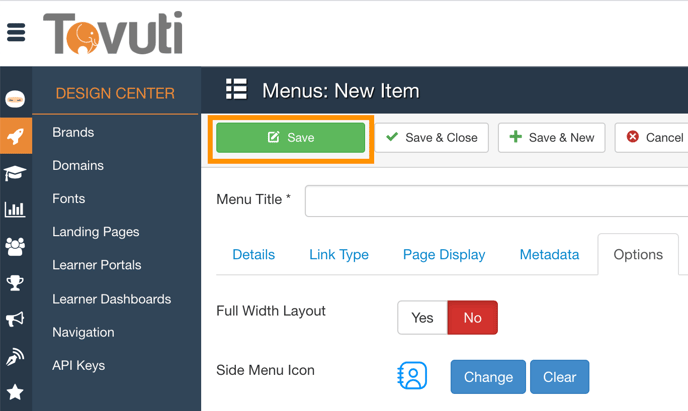688x411 pixels.
Task: Open Landing Pages in Design Center
Action: [x=96, y=232]
